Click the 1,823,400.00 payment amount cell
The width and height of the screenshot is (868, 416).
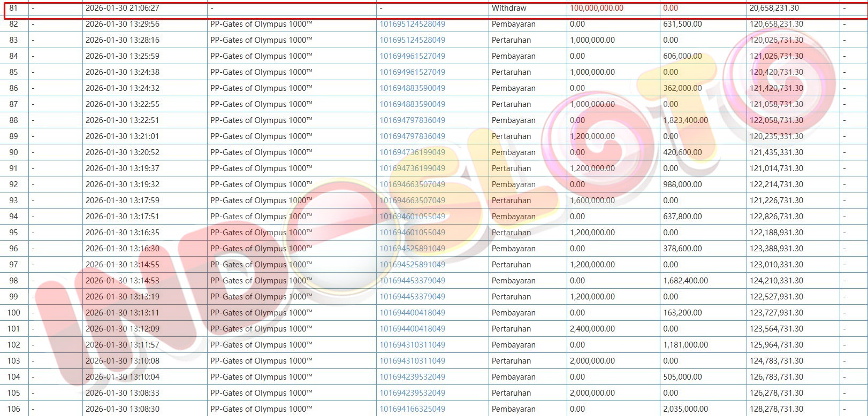[x=686, y=120]
